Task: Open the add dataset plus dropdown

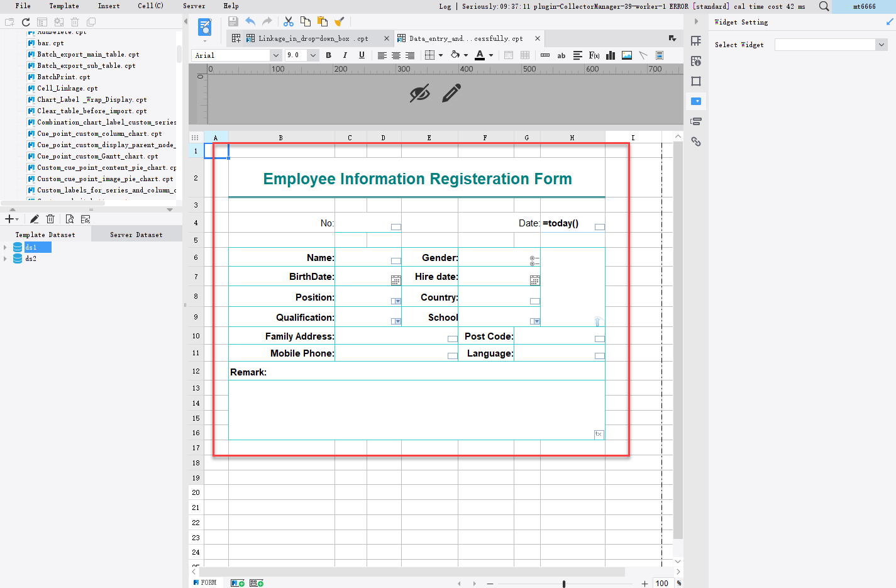Action: click(x=12, y=219)
